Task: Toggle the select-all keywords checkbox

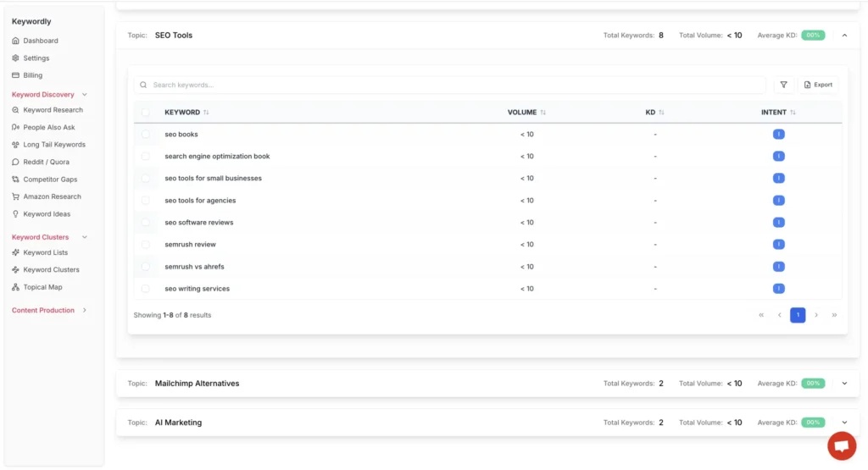Action: point(145,113)
